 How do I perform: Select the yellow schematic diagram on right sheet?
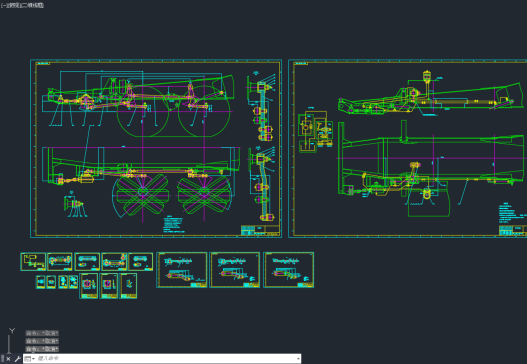(315, 131)
